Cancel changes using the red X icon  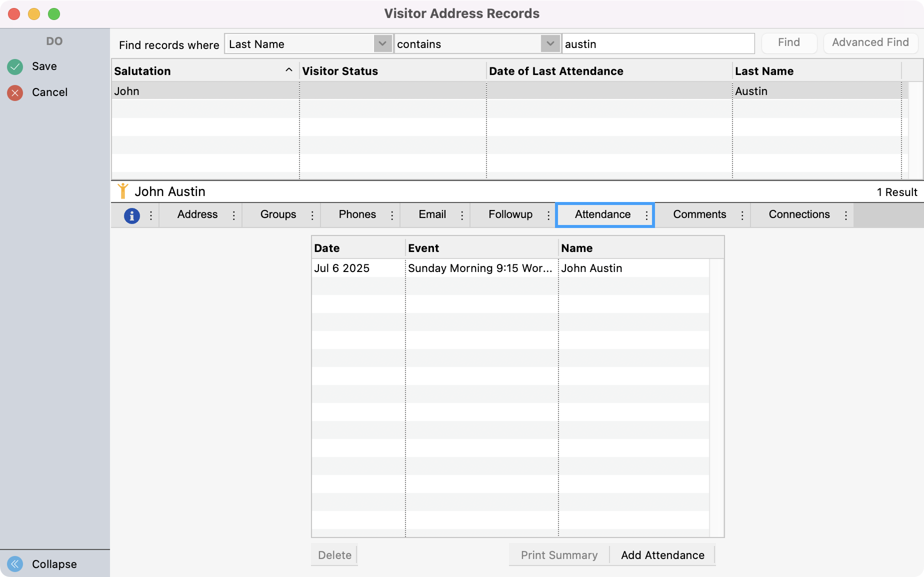click(14, 92)
